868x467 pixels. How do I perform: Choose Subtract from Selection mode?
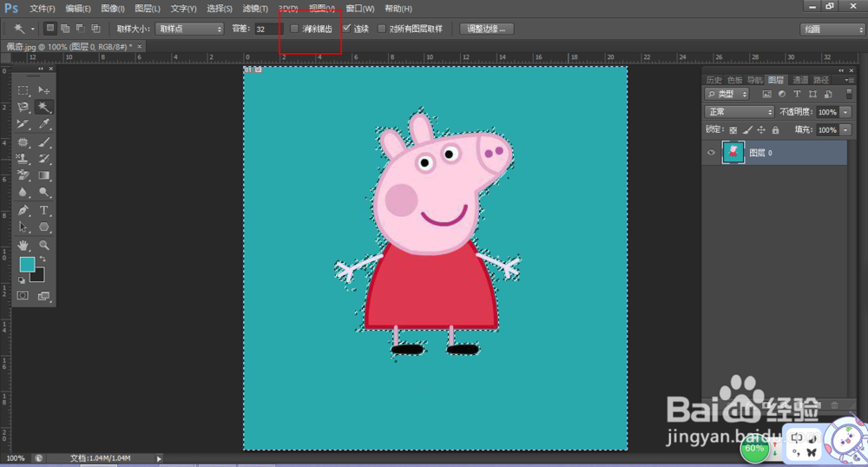point(80,29)
